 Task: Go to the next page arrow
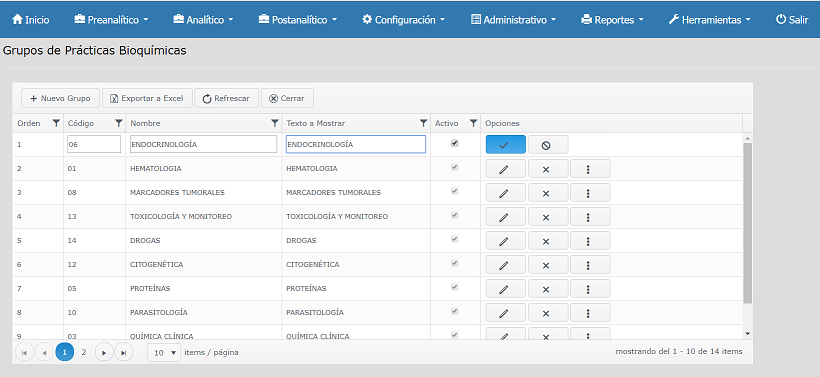point(104,352)
